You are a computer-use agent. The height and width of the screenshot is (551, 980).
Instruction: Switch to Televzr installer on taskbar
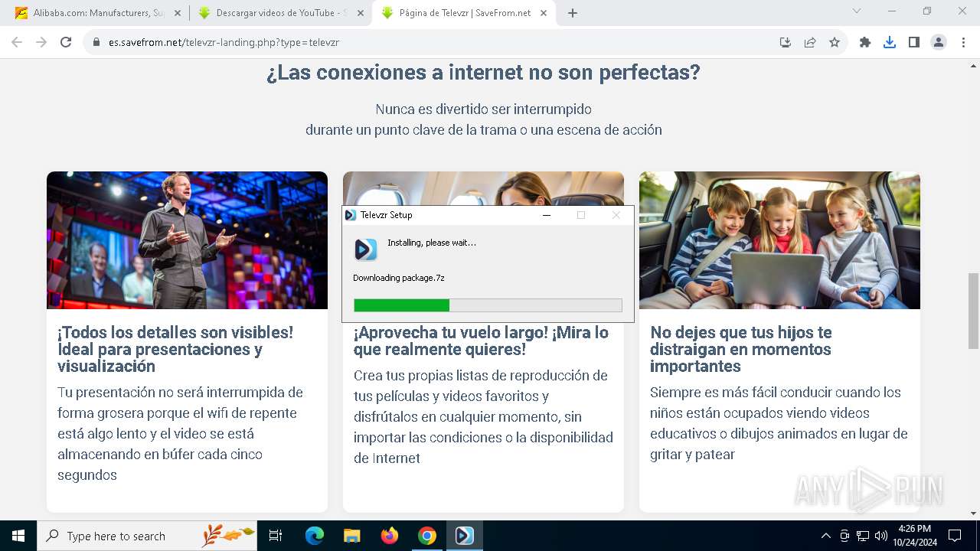(x=465, y=536)
